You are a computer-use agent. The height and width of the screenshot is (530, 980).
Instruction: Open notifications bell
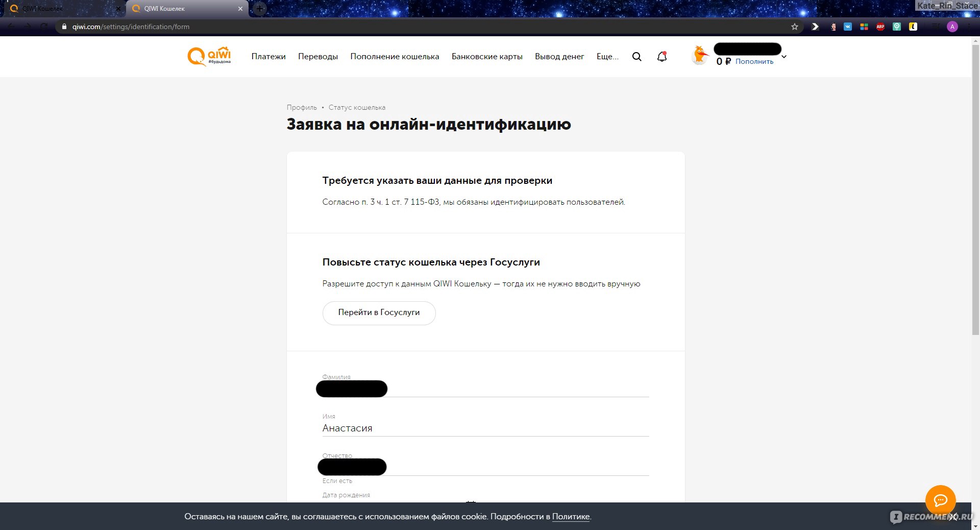point(662,57)
